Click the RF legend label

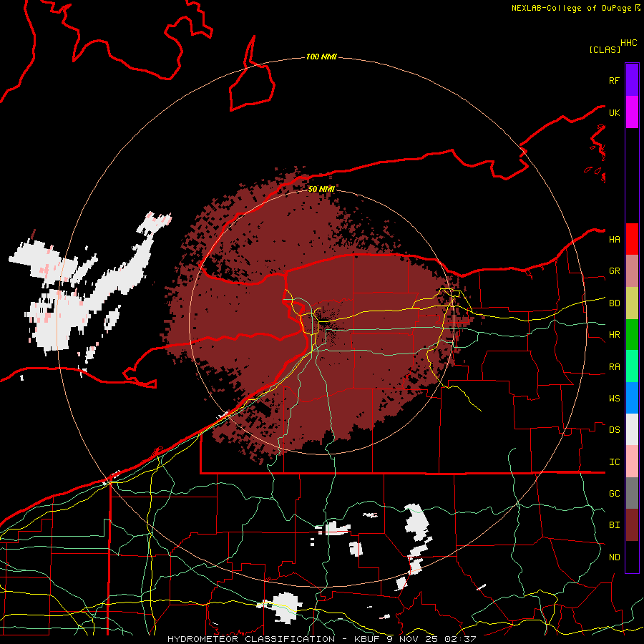tap(614, 80)
